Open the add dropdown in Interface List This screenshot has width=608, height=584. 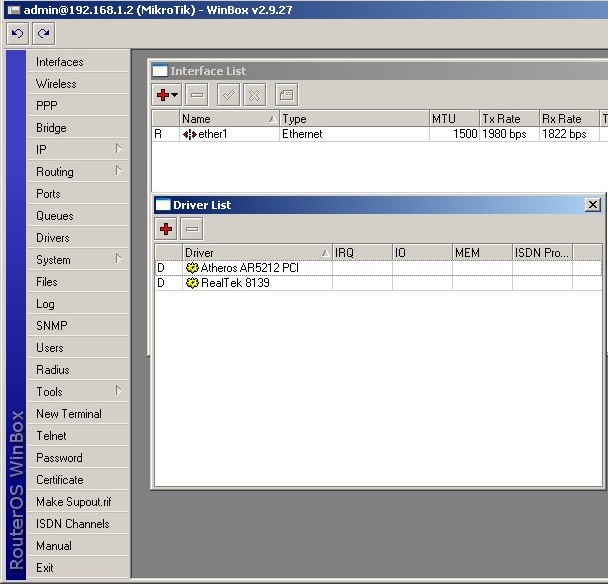pyautogui.click(x=166, y=95)
